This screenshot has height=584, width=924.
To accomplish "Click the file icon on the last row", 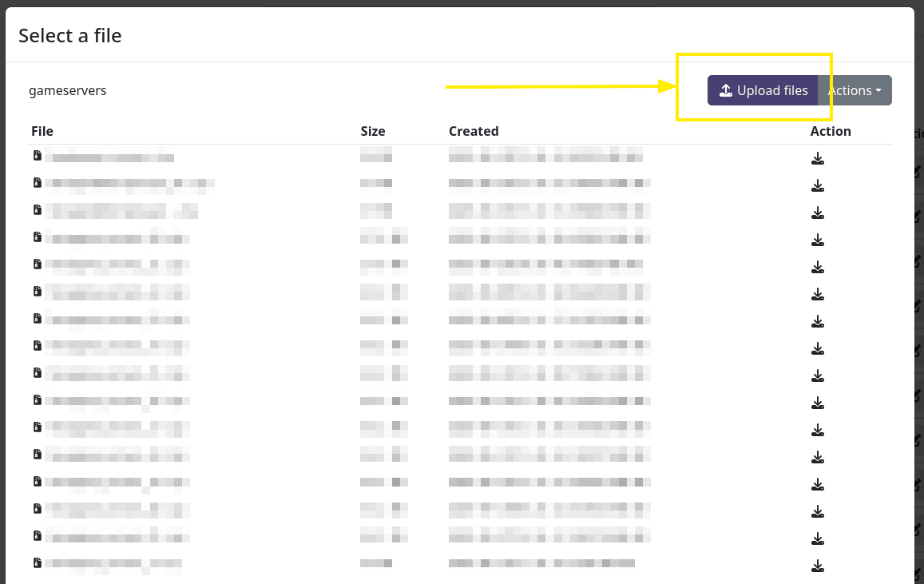I will click(37, 562).
